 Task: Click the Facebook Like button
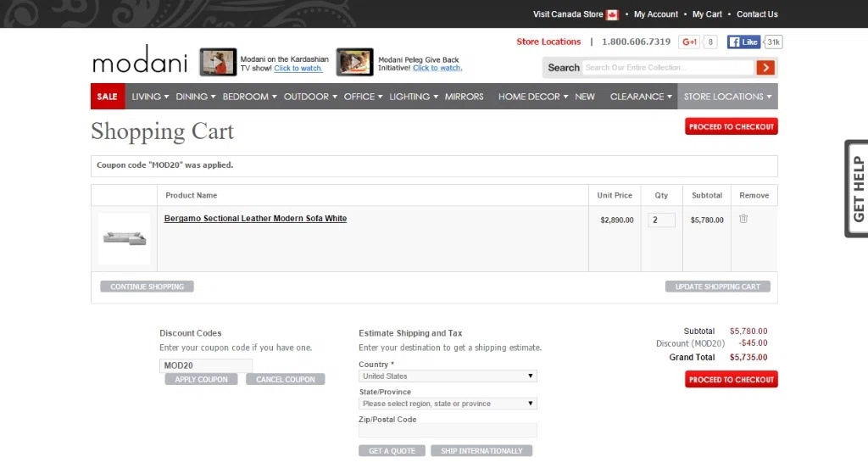coord(743,42)
